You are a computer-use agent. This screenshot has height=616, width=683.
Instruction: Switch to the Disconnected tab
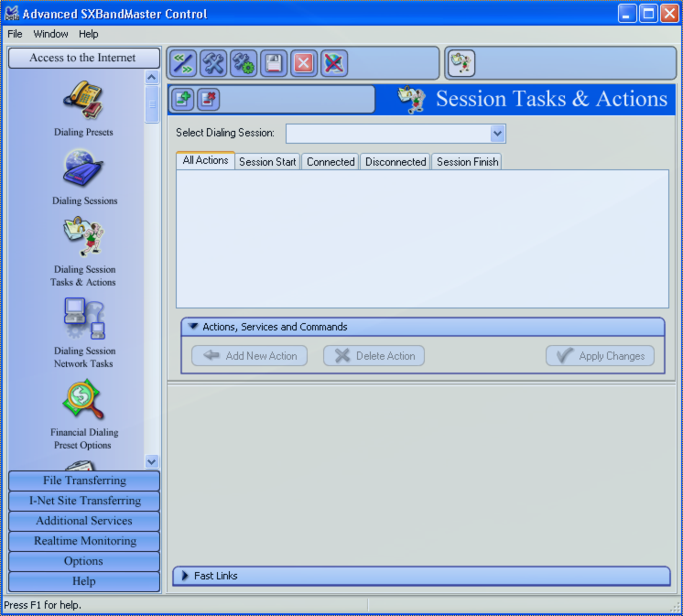point(396,162)
